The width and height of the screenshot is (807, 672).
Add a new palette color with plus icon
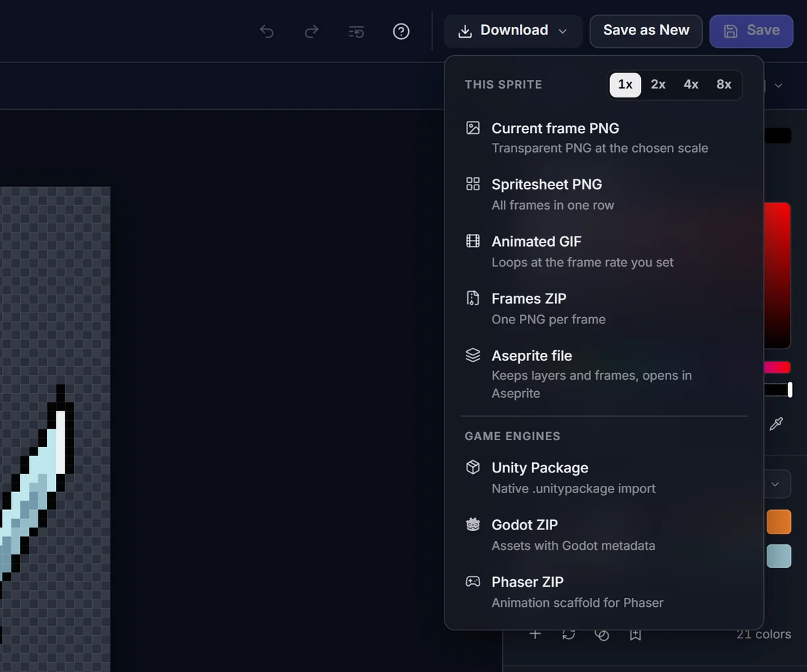[x=535, y=634]
